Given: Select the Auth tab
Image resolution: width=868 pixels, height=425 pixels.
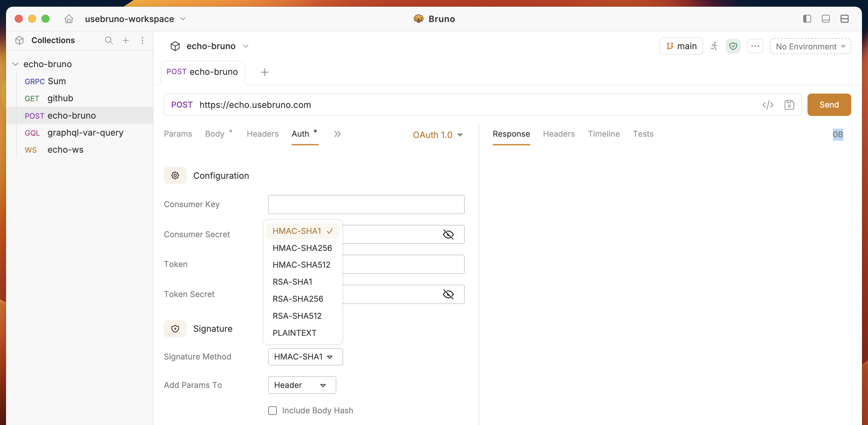Looking at the screenshot, I should click(x=300, y=134).
